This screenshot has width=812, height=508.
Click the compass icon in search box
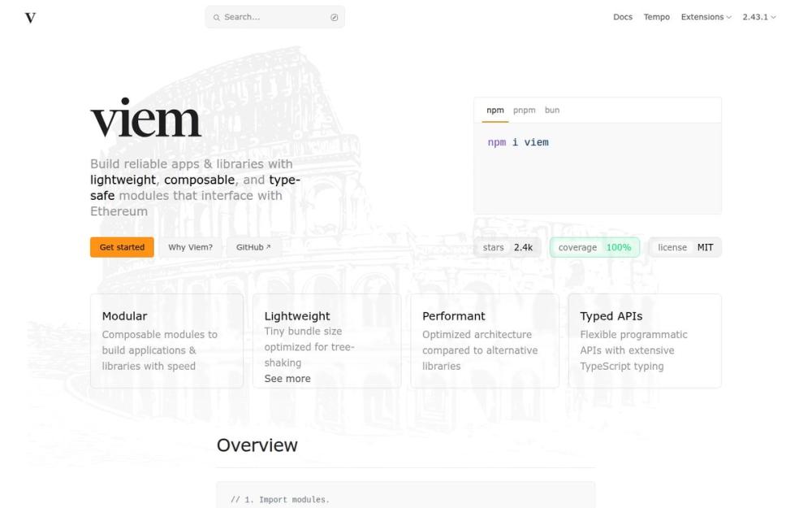point(334,17)
